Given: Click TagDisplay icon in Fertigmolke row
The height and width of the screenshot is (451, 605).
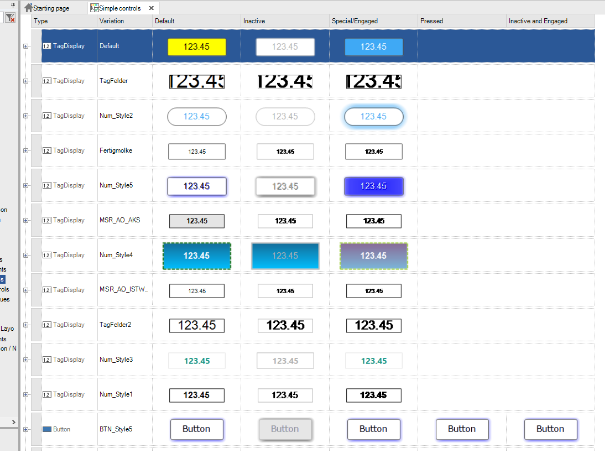Looking at the screenshot, I should [x=47, y=150].
